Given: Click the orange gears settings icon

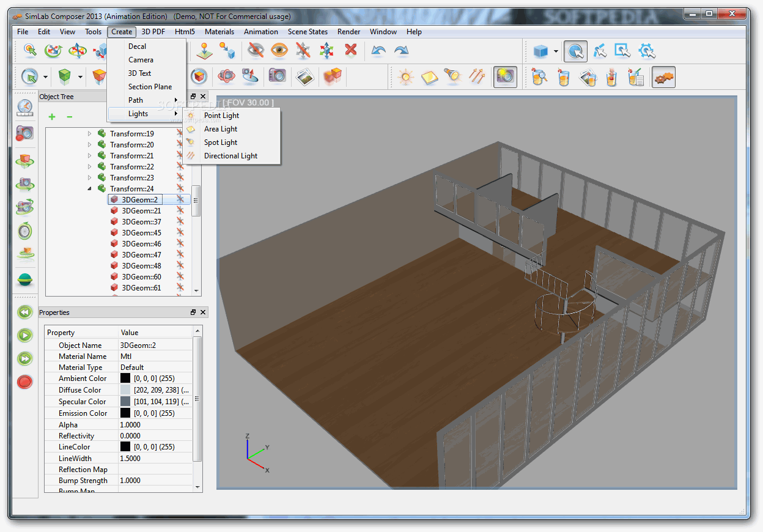Looking at the screenshot, I should 663,77.
